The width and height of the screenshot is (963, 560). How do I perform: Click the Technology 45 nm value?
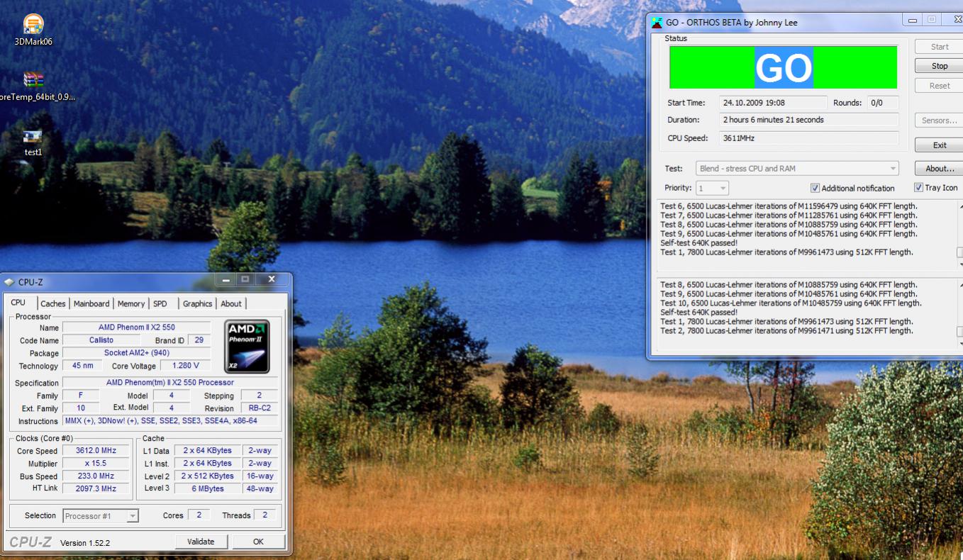coord(82,366)
